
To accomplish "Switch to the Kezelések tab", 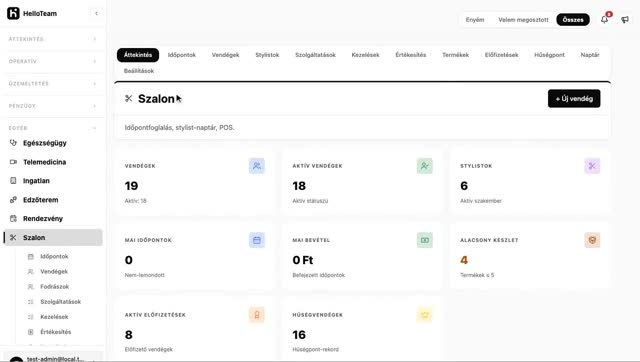I will click(x=365, y=55).
